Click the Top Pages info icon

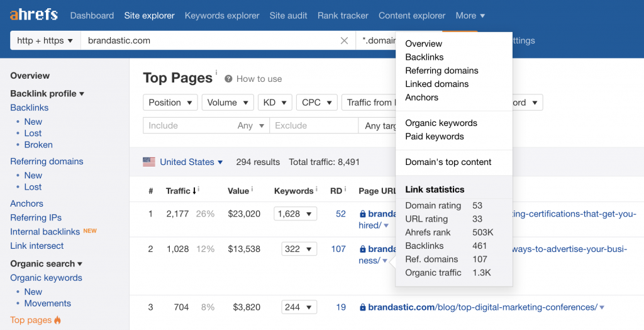pos(216,72)
